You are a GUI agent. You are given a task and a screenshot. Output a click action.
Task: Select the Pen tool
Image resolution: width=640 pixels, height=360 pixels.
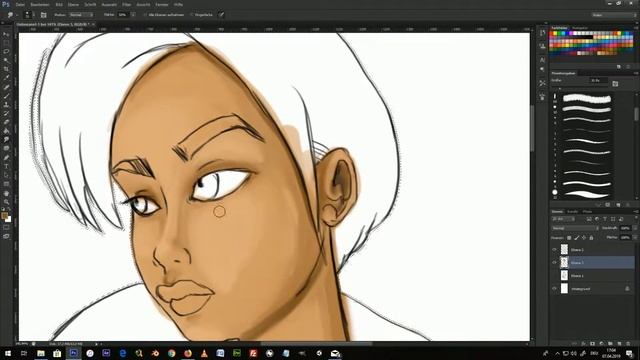click(x=6, y=158)
